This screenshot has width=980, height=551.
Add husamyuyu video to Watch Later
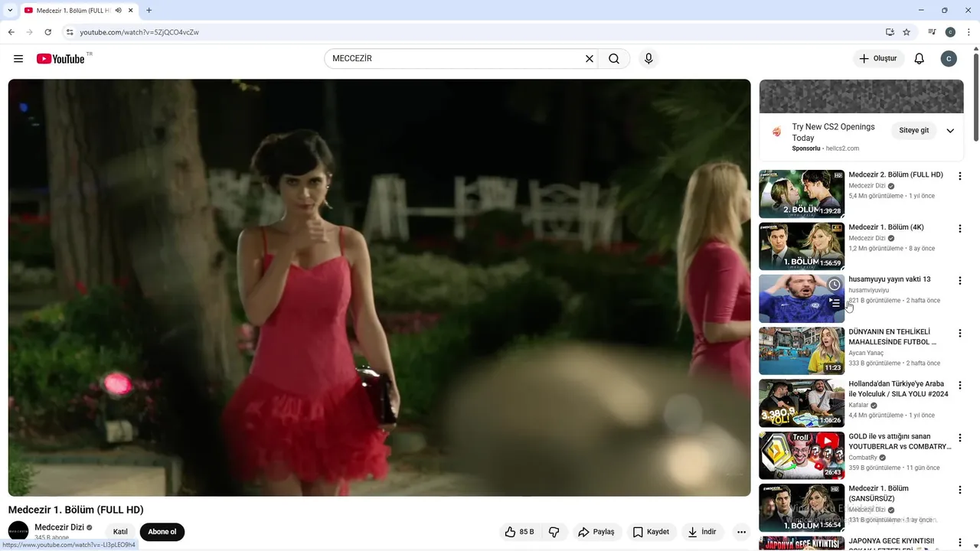pyautogui.click(x=835, y=285)
